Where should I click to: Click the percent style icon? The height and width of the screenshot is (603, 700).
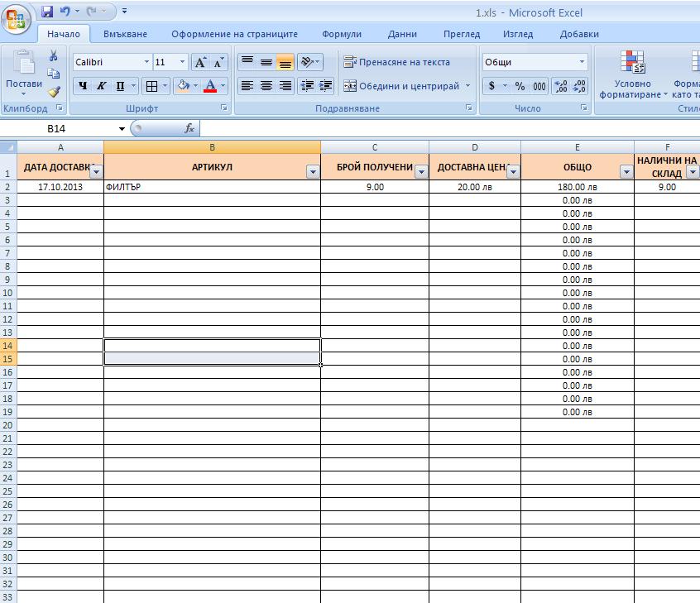pos(520,86)
